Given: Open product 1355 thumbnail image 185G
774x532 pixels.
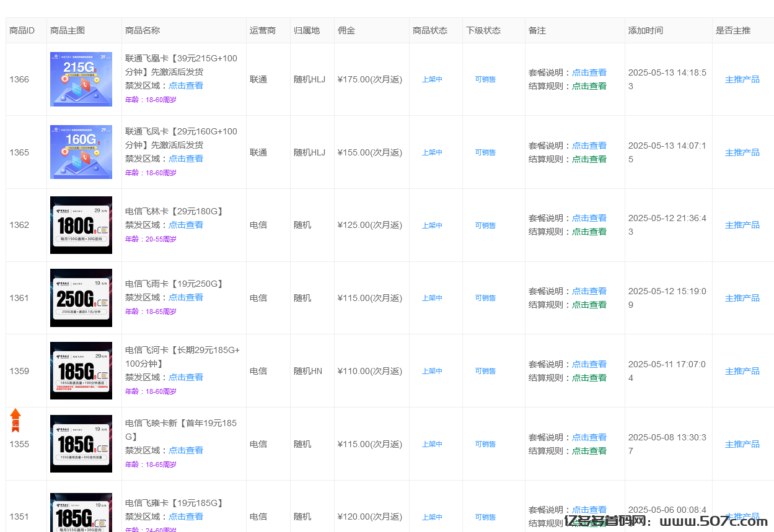Looking at the screenshot, I should tap(81, 443).
